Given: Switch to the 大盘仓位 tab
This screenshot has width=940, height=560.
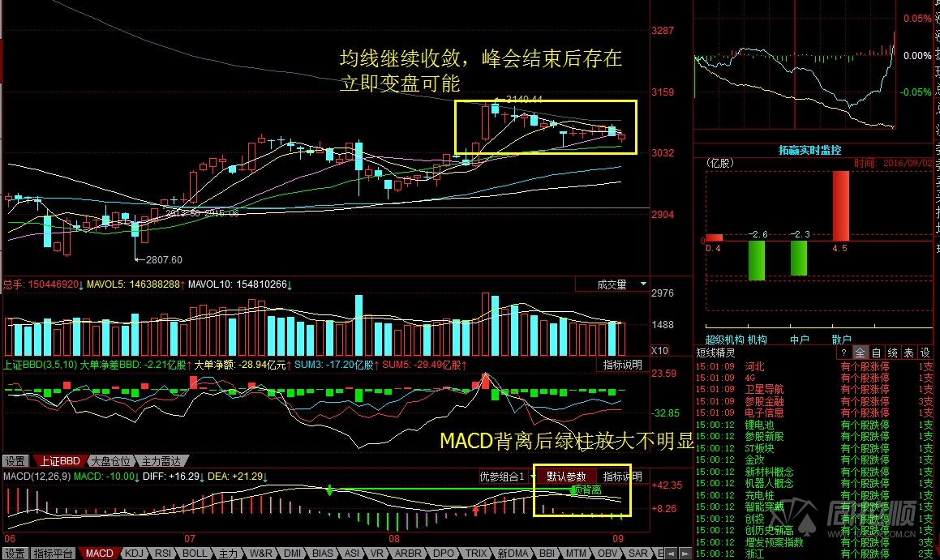Looking at the screenshot, I should tap(109, 461).
